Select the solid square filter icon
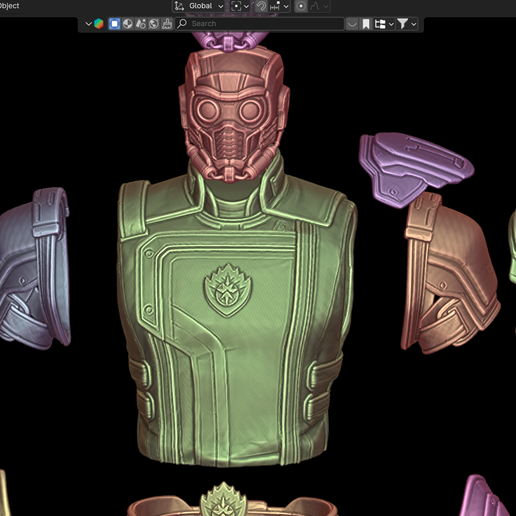 click(114, 24)
